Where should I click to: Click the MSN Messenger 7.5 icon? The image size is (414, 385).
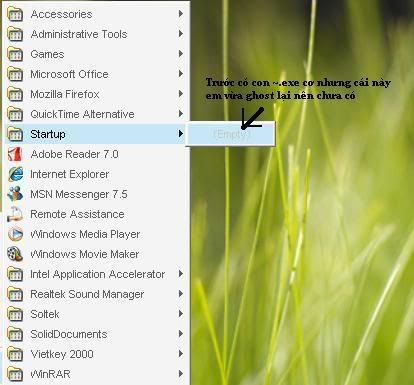[15, 194]
